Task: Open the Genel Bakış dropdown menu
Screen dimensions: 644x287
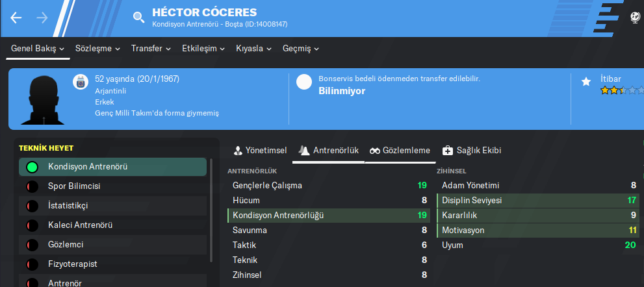Action: [38, 49]
